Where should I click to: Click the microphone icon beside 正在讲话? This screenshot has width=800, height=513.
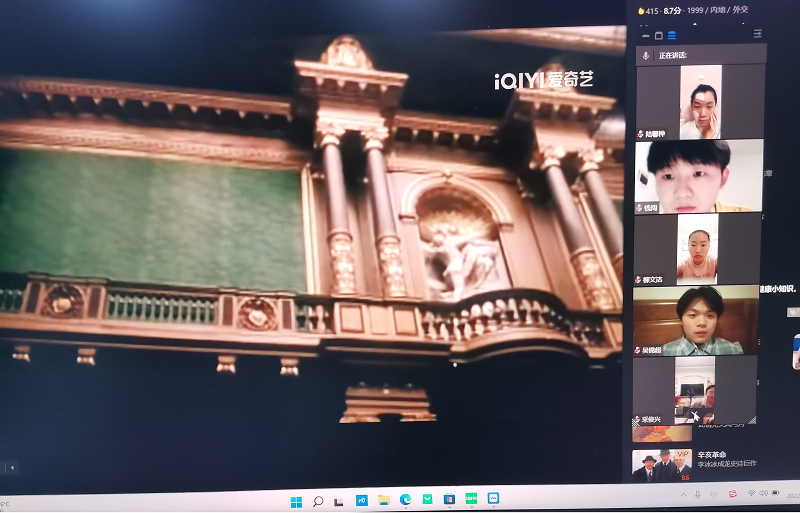pos(646,55)
